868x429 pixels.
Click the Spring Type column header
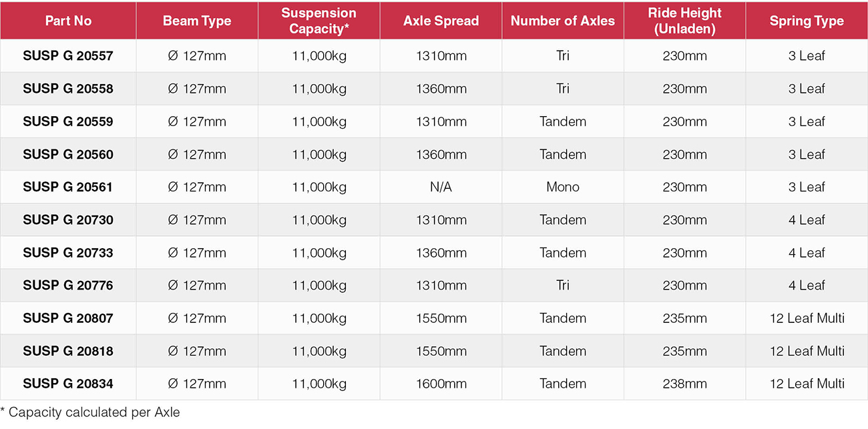click(807, 21)
